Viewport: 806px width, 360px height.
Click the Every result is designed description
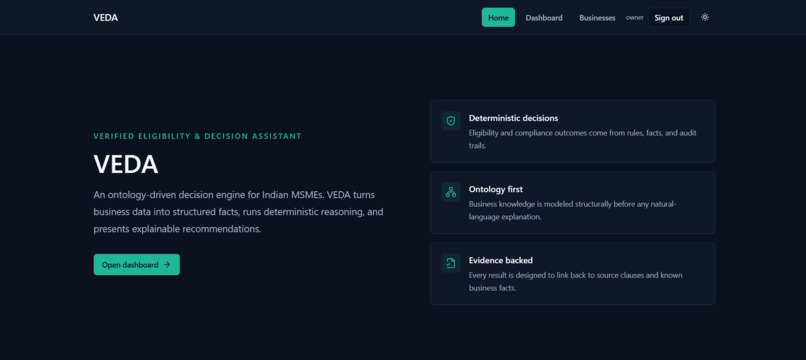tap(576, 281)
